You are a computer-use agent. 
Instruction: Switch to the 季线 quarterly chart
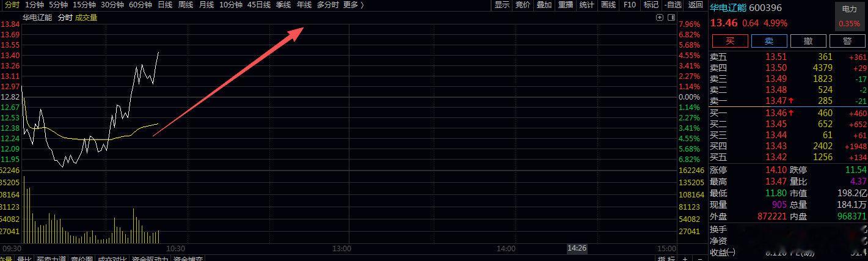coord(283,5)
